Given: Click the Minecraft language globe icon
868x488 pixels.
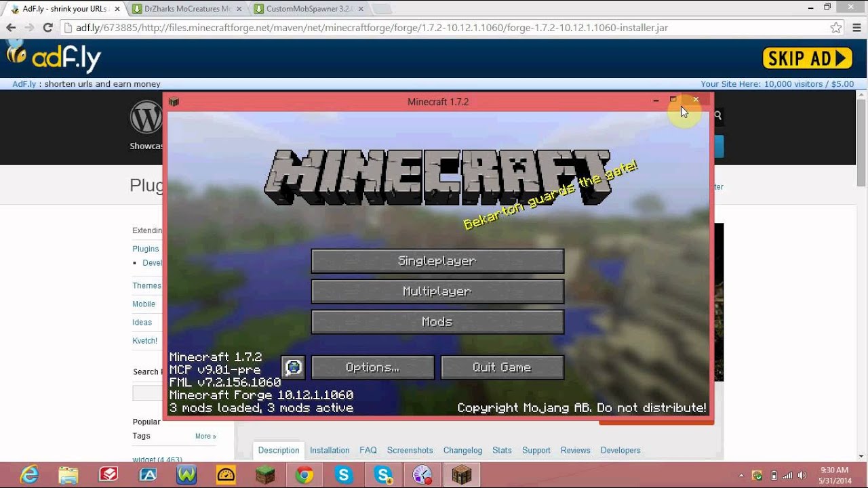Looking at the screenshot, I should 293,367.
